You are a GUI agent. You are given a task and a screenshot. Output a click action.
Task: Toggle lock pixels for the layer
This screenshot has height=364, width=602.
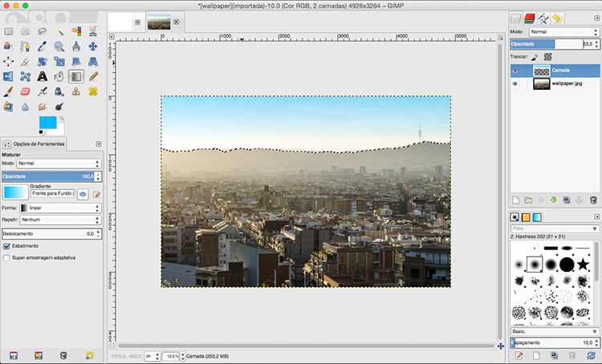click(535, 57)
